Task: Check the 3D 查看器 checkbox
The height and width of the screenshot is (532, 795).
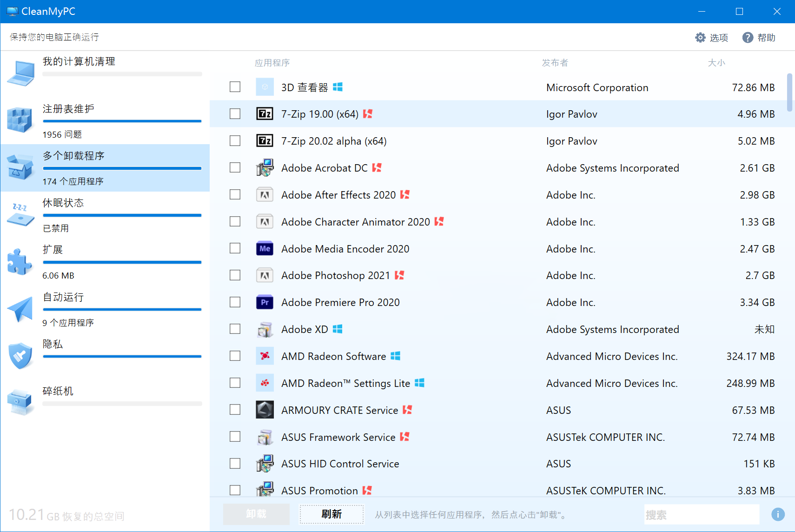Action: pos(235,87)
